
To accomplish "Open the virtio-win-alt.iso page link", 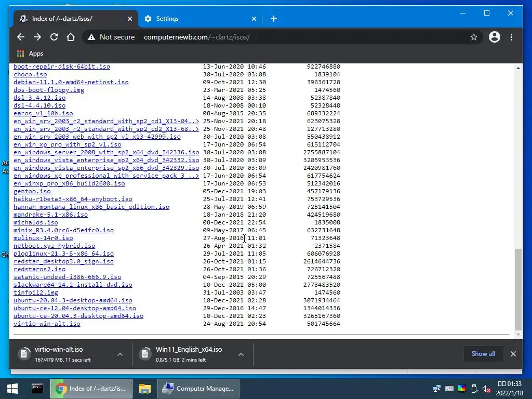I will tap(47, 324).
